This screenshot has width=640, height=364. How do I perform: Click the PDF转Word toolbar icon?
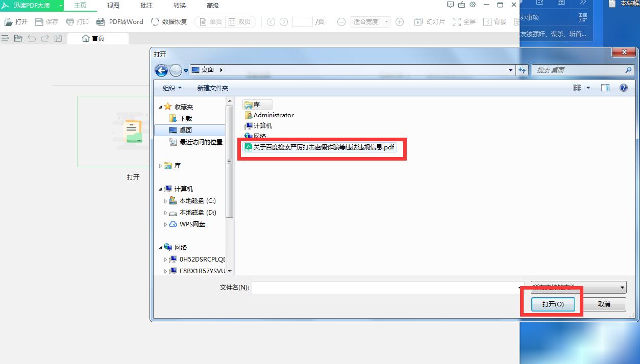click(101, 22)
